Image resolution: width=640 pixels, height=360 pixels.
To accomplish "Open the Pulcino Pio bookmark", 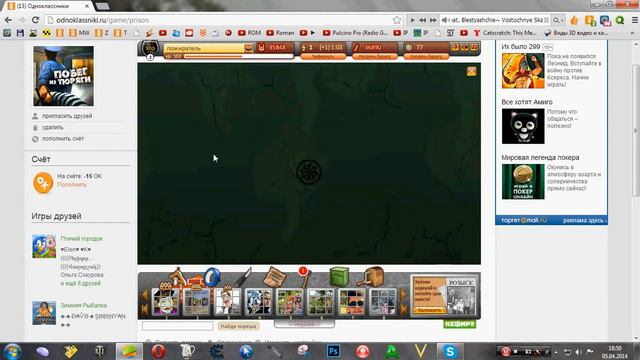I will (x=355, y=33).
